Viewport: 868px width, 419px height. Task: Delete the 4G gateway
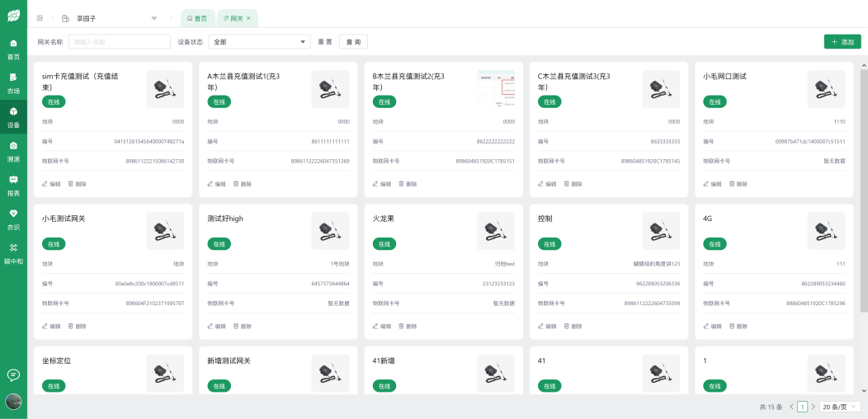coord(738,326)
